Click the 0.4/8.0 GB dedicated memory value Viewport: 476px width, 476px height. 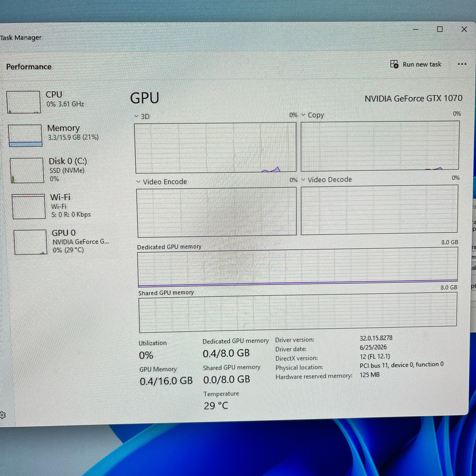(x=226, y=353)
